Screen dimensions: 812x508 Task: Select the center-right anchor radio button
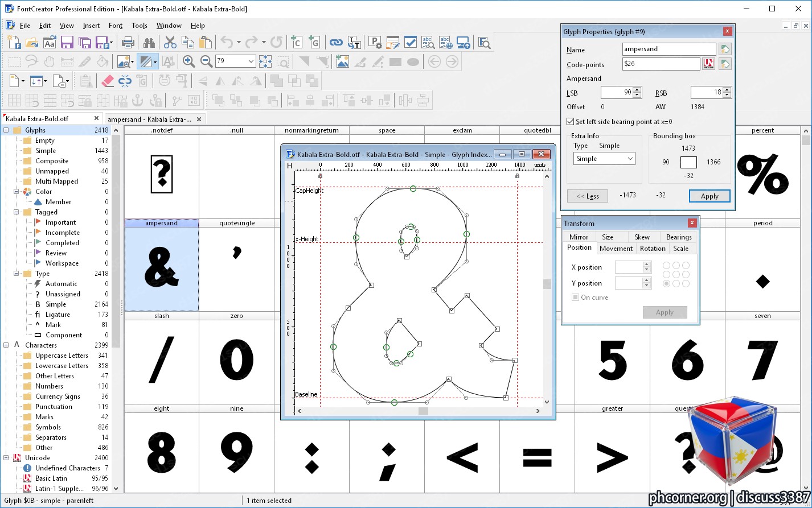686,275
